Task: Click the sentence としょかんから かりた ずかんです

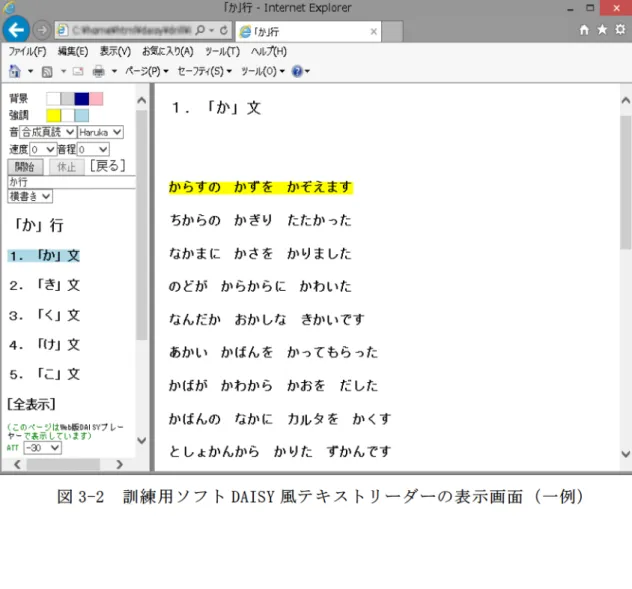Action: [x=280, y=452]
